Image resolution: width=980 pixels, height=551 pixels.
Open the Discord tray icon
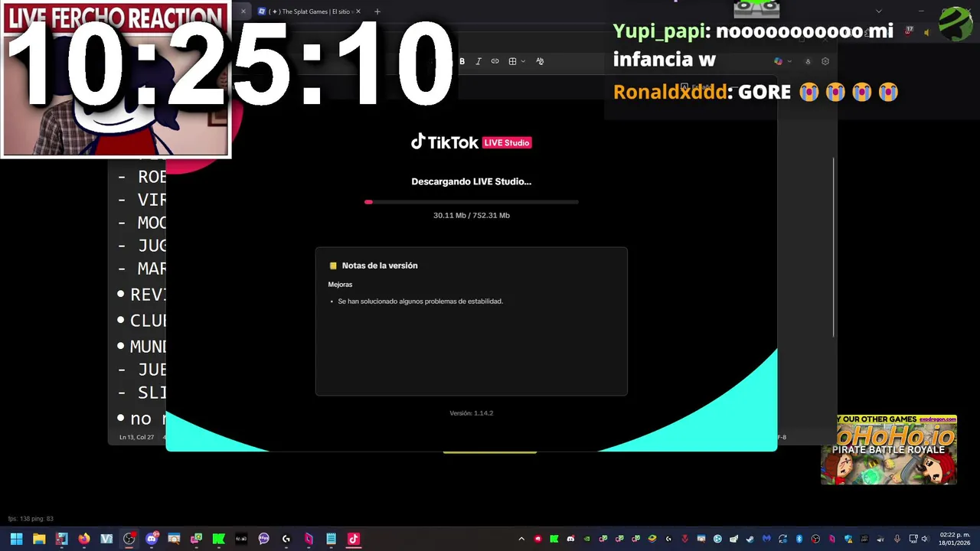(570, 539)
